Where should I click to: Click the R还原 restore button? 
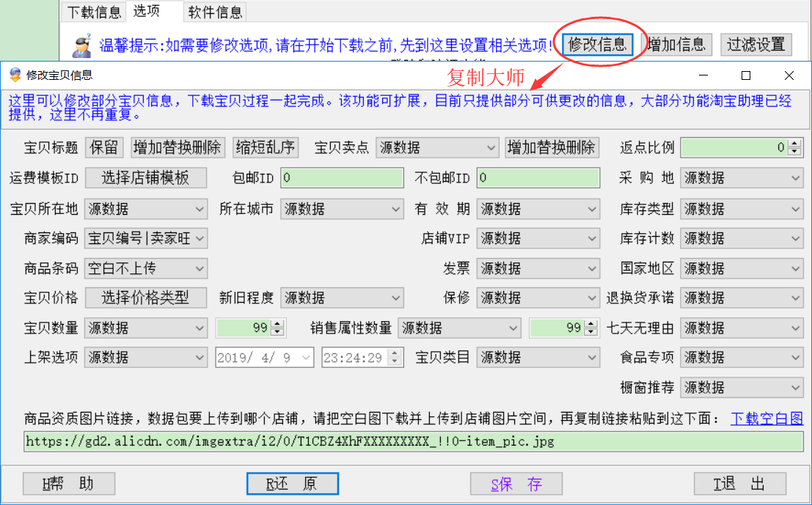coord(292,484)
